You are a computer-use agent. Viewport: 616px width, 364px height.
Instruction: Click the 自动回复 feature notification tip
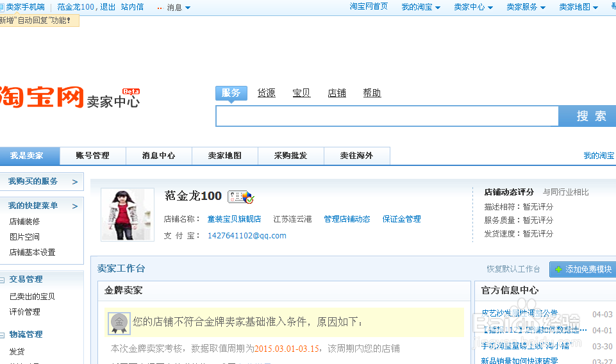click(39, 21)
